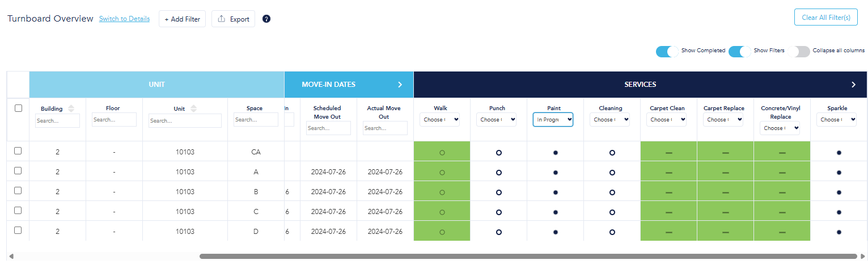Click scrollbar left arrow
The width and height of the screenshot is (868, 264).
(11, 257)
